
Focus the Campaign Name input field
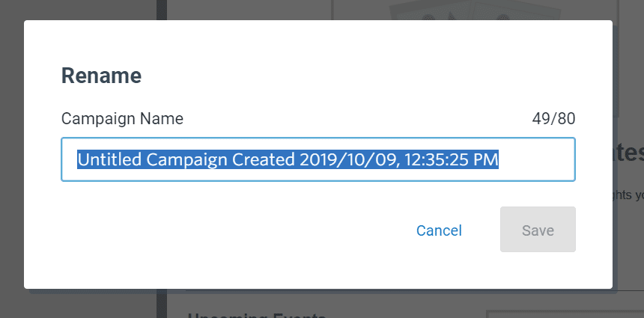tap(318, 159)
